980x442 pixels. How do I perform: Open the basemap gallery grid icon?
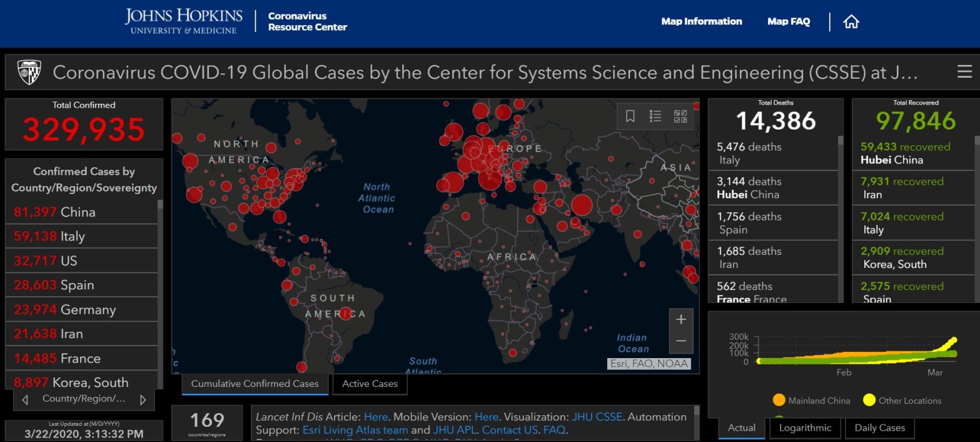[680, 116]
